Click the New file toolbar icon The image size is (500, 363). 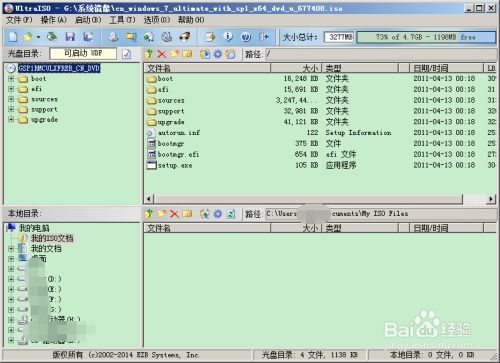pyautogui.click(x=13, y=37)
